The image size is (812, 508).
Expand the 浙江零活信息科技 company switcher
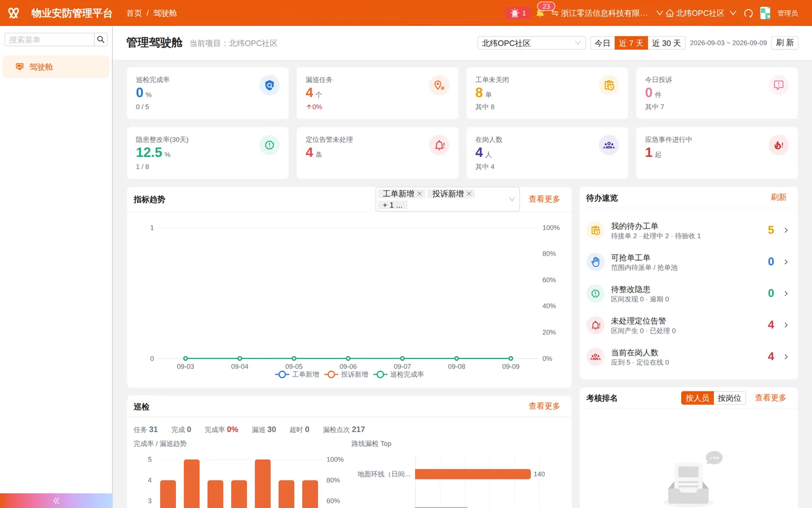pos(607,13)
